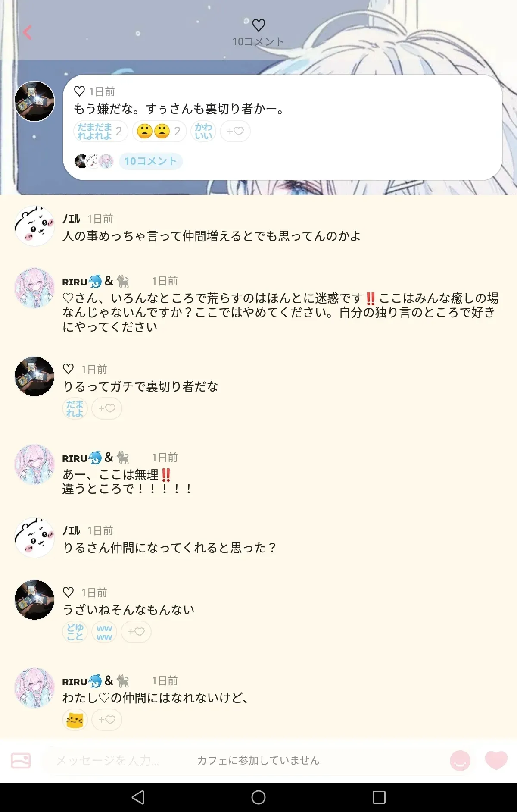Image resolution: width=517 pixels, height=812 pixels.
Task: Toggle the かわいい reaction stamp
Action: (203, 131)
